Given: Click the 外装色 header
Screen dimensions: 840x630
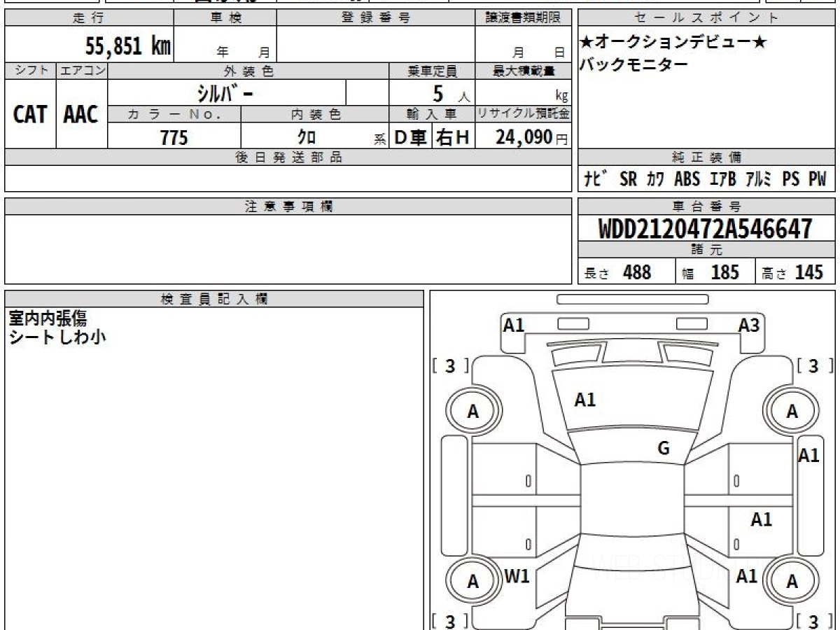Looking at the screenshot, I should 248,71.
